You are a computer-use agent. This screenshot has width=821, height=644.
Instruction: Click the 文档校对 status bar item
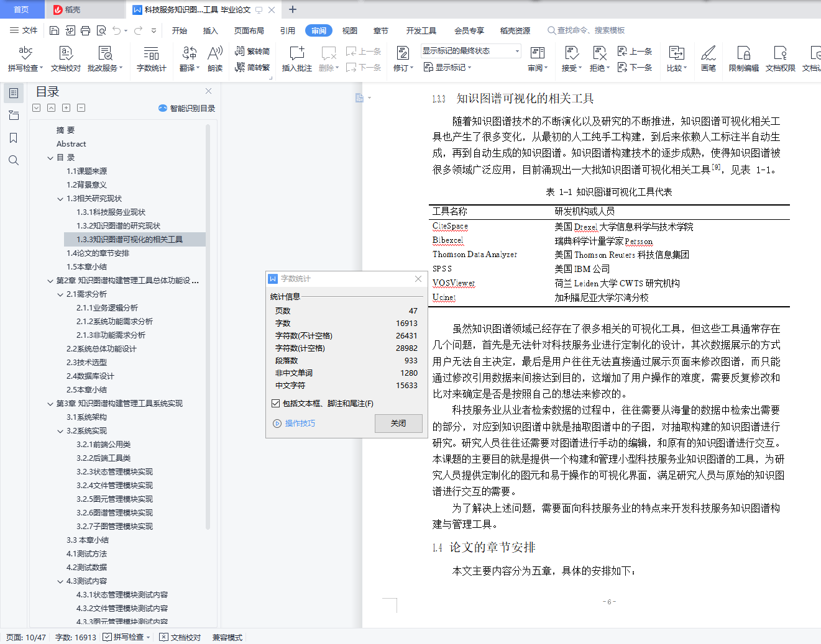click(180, 637)
